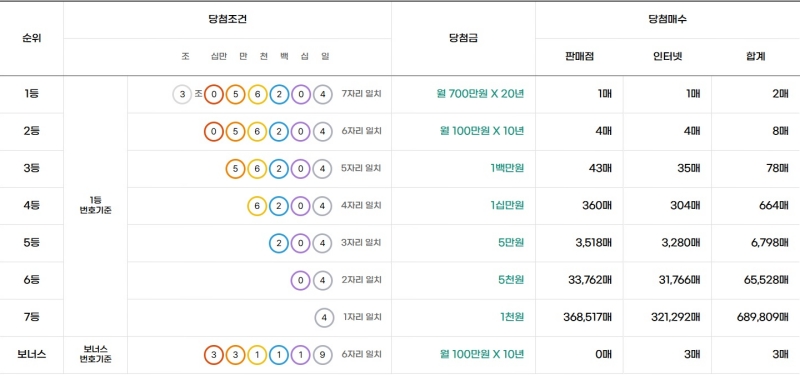This screenshot has width=800, height=375.
Task: Click the red 0 ball in 1등 row
Action: click(x=214, y=94)
